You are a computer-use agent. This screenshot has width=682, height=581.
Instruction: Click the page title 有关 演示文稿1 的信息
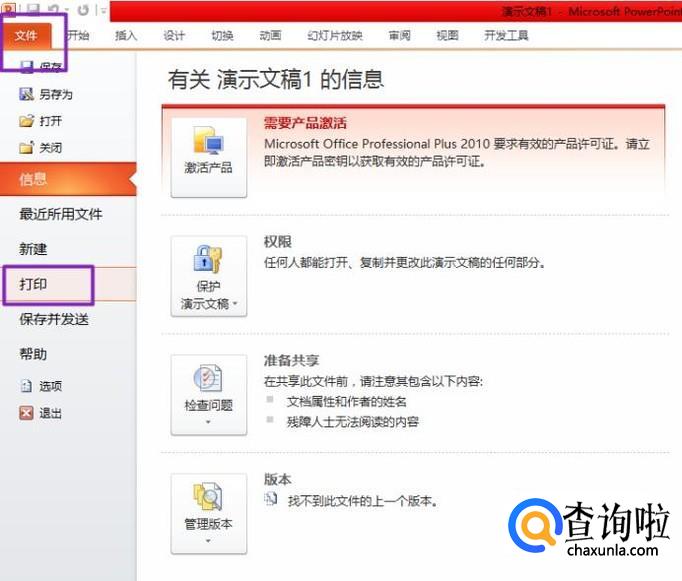pyautogui.click(x=276, y=80)
